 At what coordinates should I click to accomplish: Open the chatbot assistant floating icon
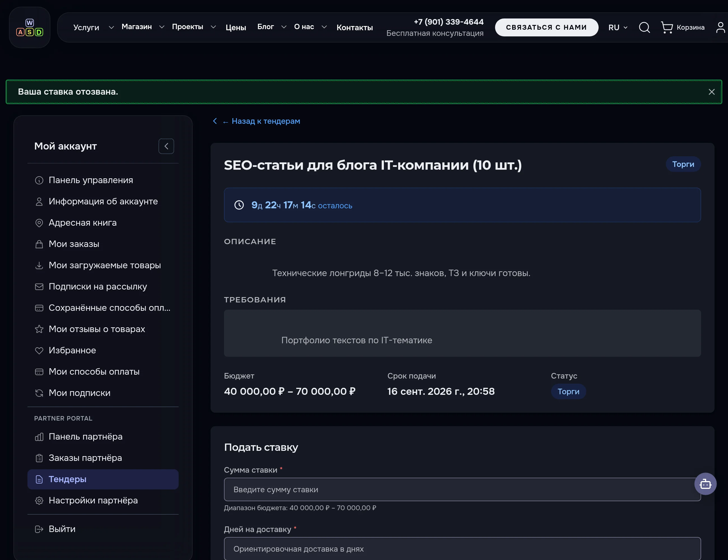coord(705,484)
